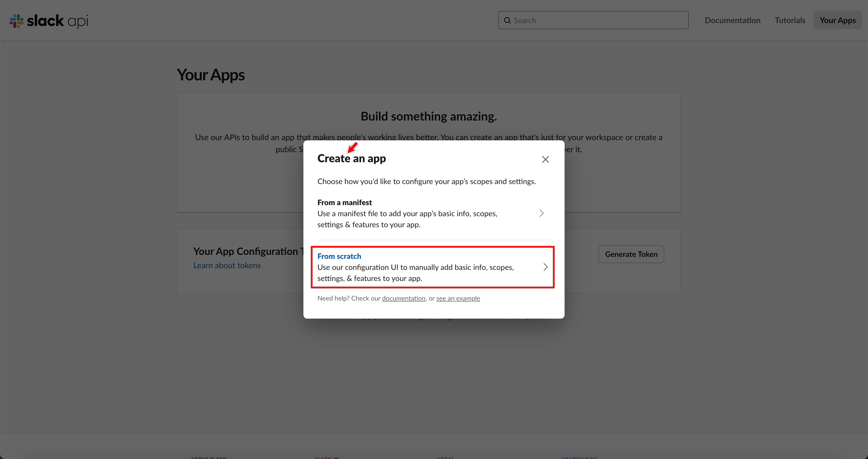This screenshot has width=868, height=459.
Task: Click the Build something amazing heading
Action: 429,116
